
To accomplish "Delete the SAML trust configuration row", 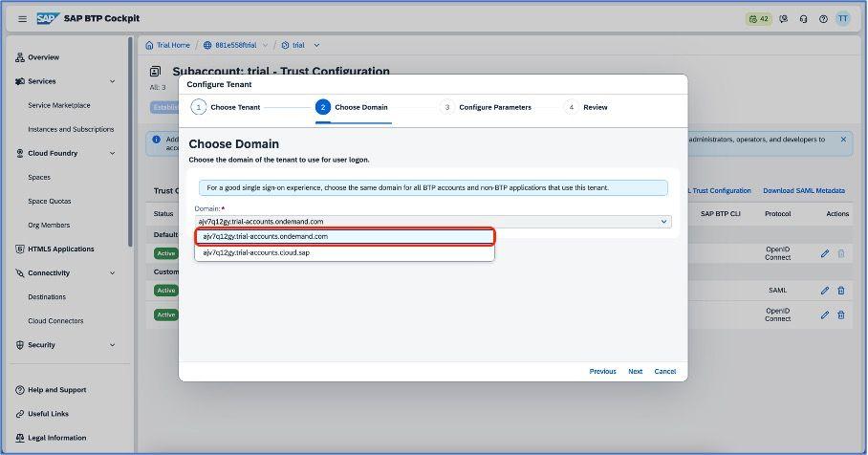I will (841, 290).
